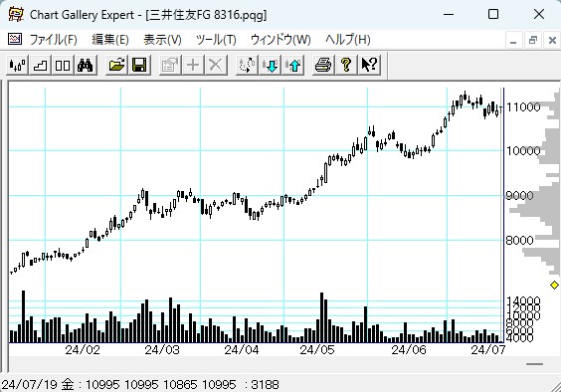The height and width of the screenshot is (392, 561).
Task: Click the 24/02 date axis label
Action: (83, 350)
